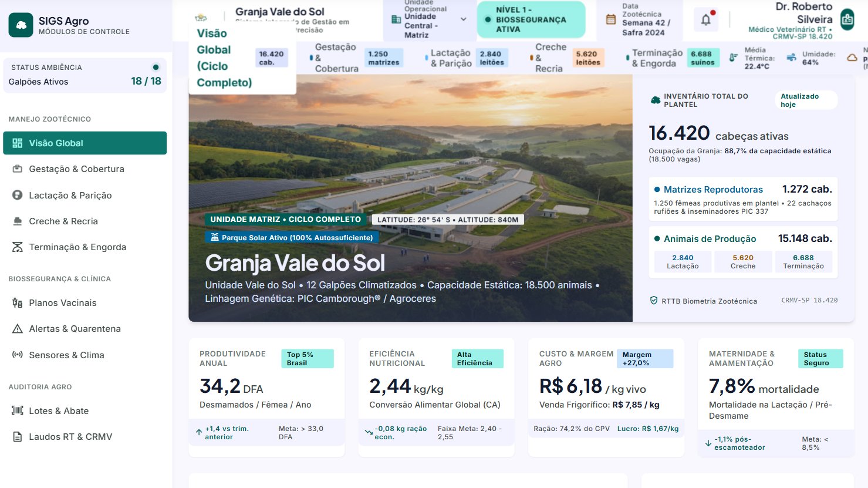Expand the Unidade Central - Matriz dropdown
The width and height of the screenshot is (868, 488).
[x=431, y=19]
